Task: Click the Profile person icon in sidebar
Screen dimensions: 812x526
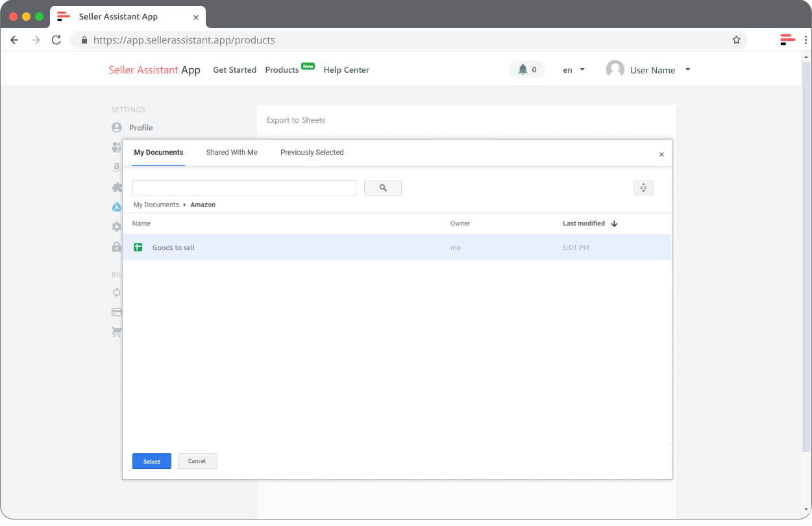Action: (116, 127)
